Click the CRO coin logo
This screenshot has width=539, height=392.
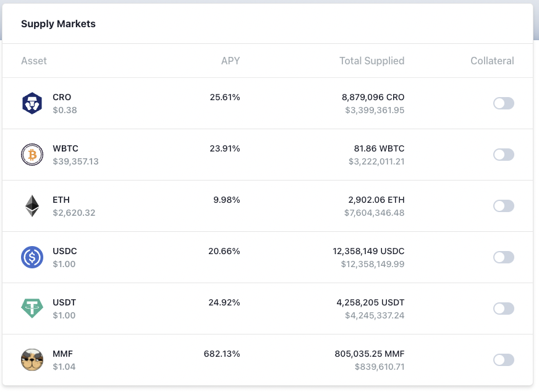point(32,103)
